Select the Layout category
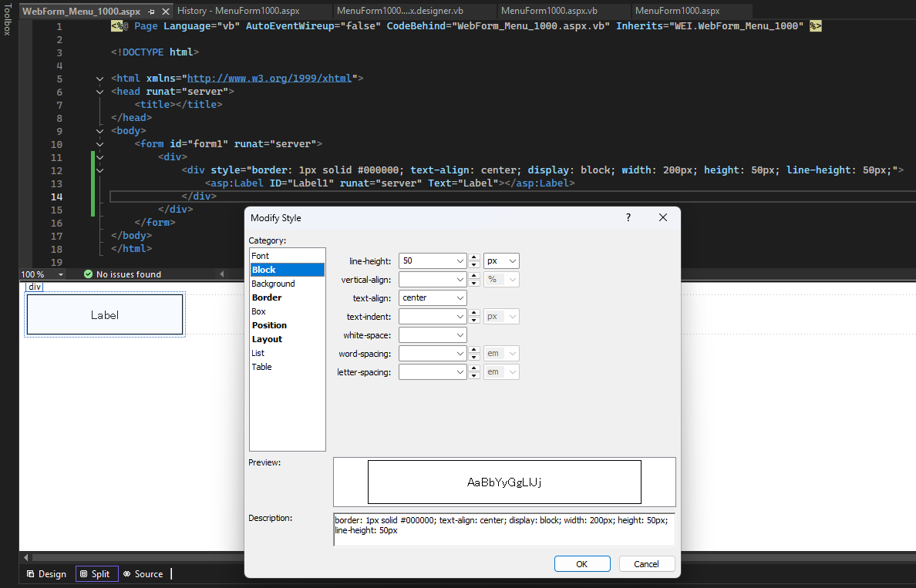The width and height of the screenshot is (916, 588). tap(287, 339)
